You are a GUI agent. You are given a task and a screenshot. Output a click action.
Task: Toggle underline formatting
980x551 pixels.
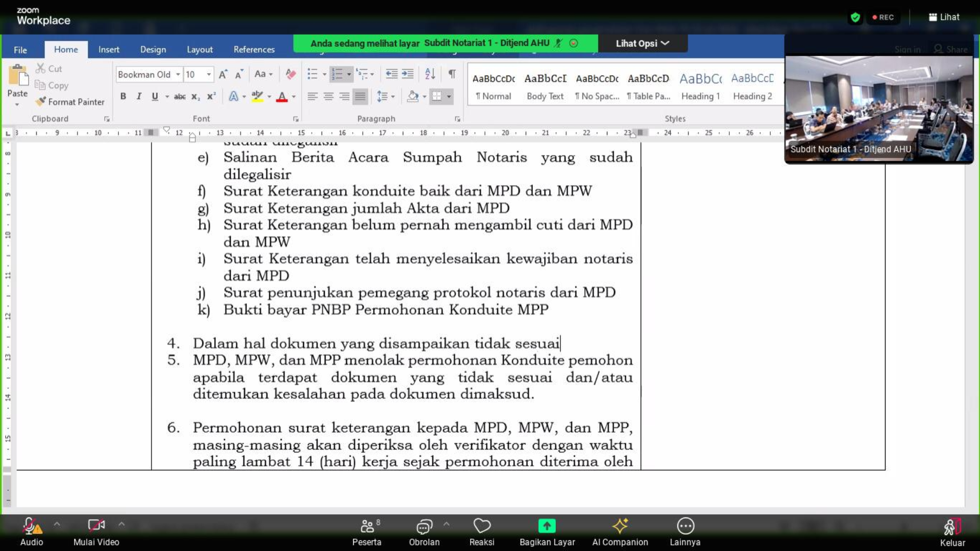pyautogui.click(x=155, y=96)
